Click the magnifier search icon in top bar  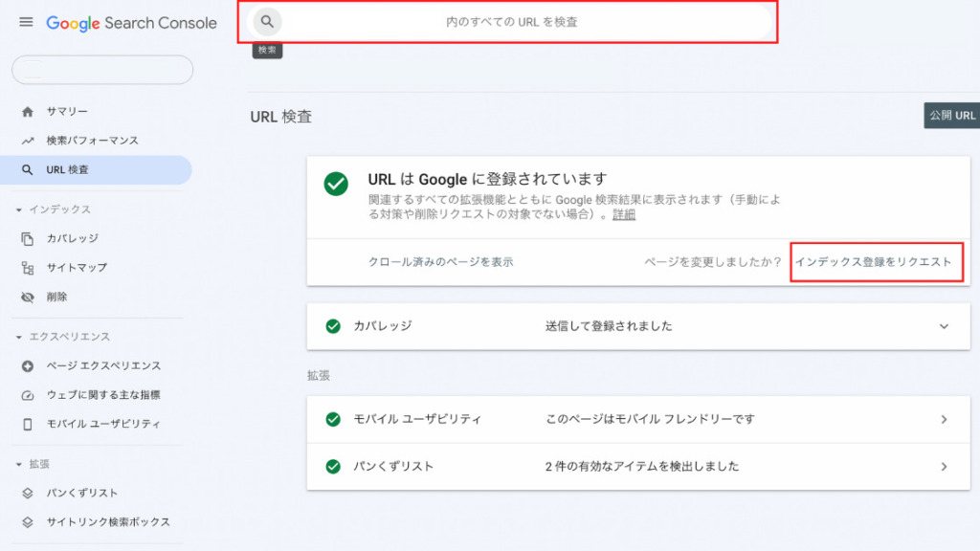pos(267,22)
